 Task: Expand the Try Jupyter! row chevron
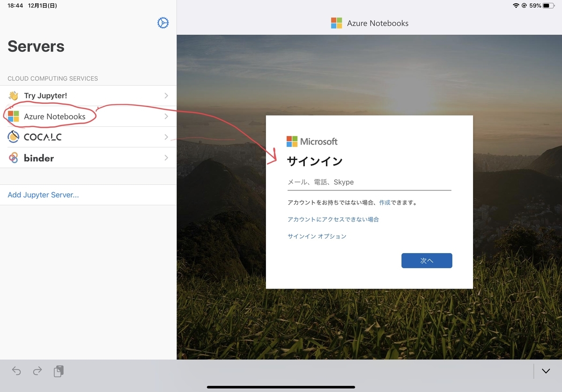pos(166,95)
